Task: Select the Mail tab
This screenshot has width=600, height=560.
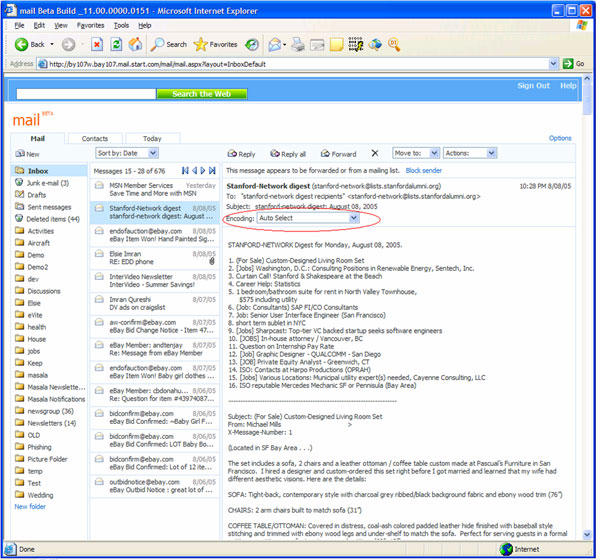Action: point(38,139)
